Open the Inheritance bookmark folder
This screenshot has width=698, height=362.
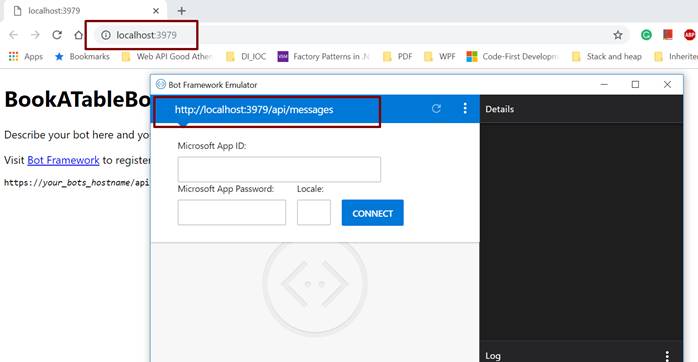tap(676, 57)
